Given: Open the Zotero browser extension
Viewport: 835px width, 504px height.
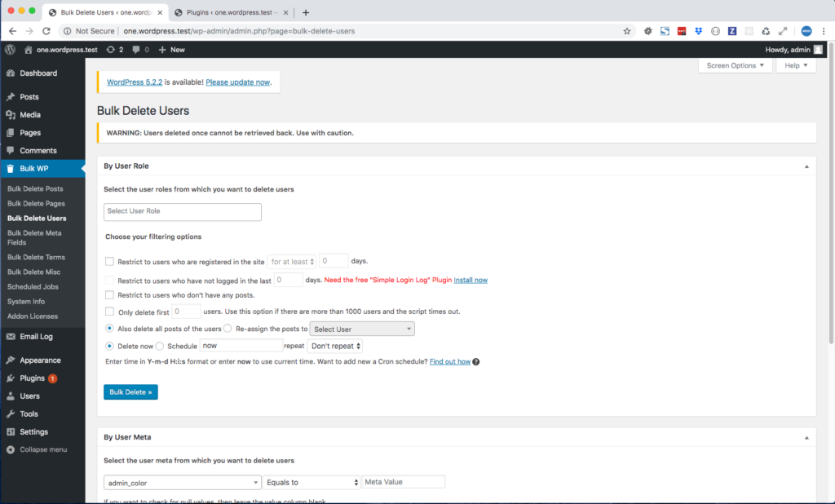Looking at the screenshot, I should tap(731, 30).
